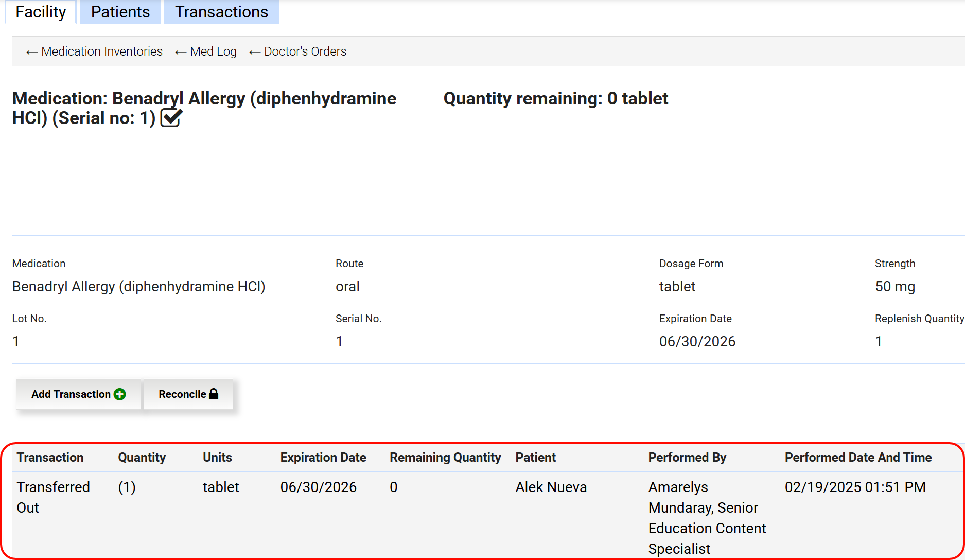
Task: Go to the Transactions tab
Action: point(221,12)
